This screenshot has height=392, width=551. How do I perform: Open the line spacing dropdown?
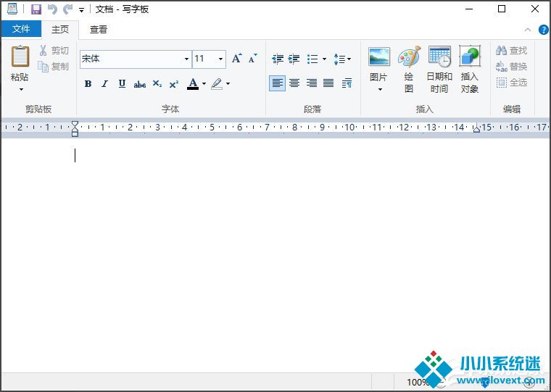click(x=342, y=59)
